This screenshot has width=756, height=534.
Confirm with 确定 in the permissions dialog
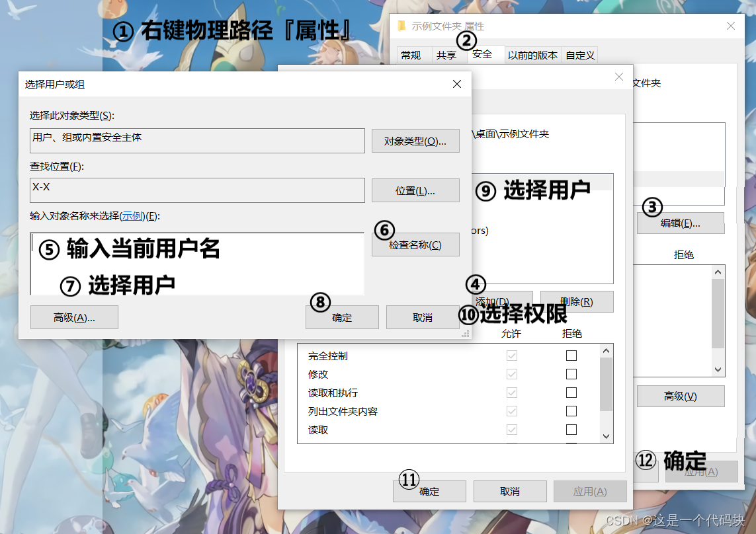[429, 491]
